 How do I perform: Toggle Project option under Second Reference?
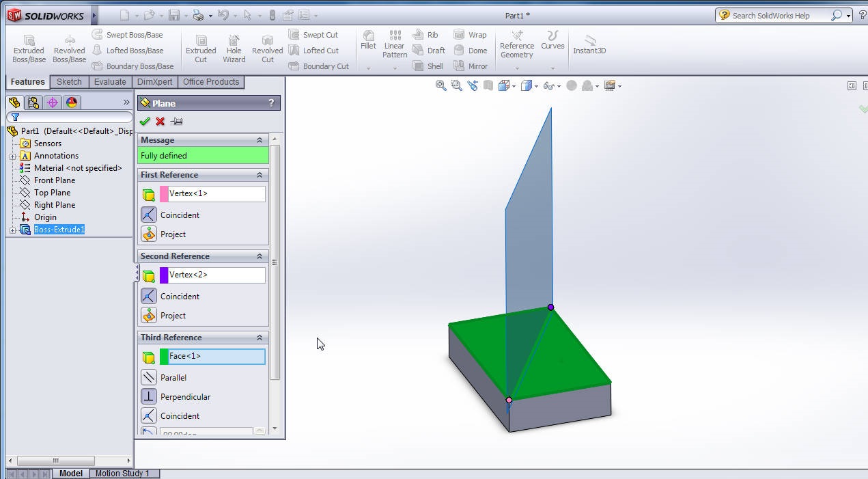click(149, 316)
